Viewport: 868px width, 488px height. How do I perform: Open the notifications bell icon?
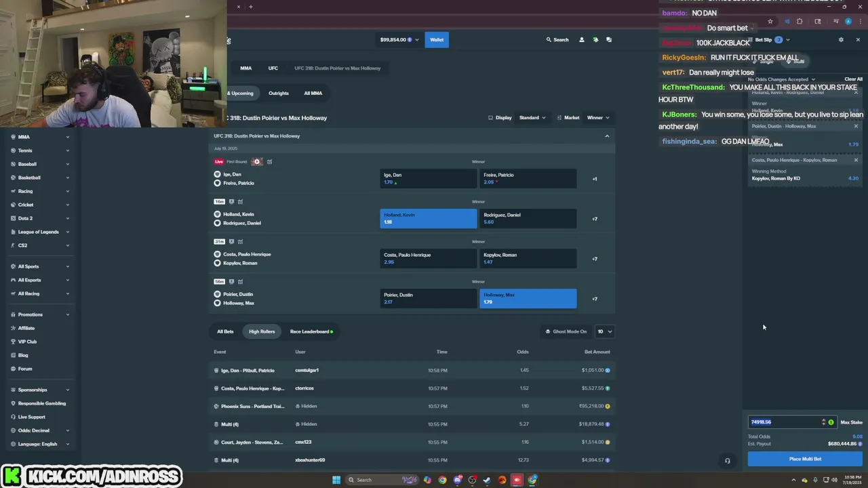(x=595, y=40)
